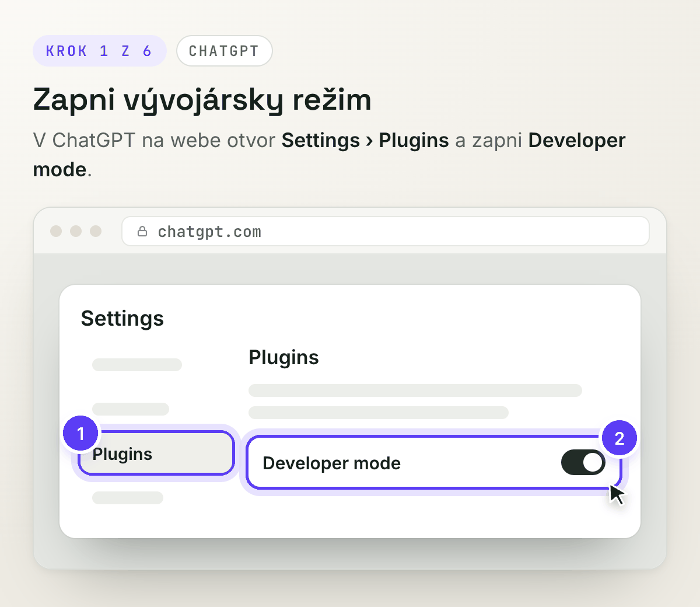The height and width of the screenshot is (607, 700).
Task: Click the CHATGPT pill tag
Action: [x=224, y=51]
